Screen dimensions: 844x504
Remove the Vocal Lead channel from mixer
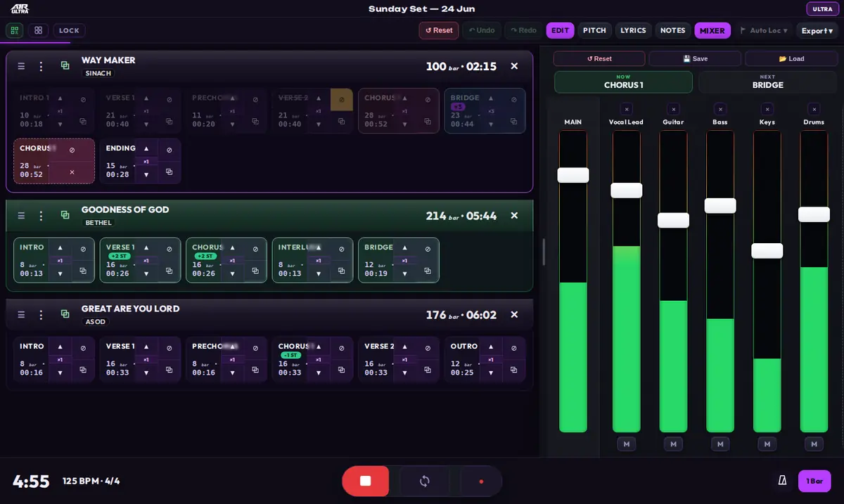pyautogui.click(x=627, y=109)
